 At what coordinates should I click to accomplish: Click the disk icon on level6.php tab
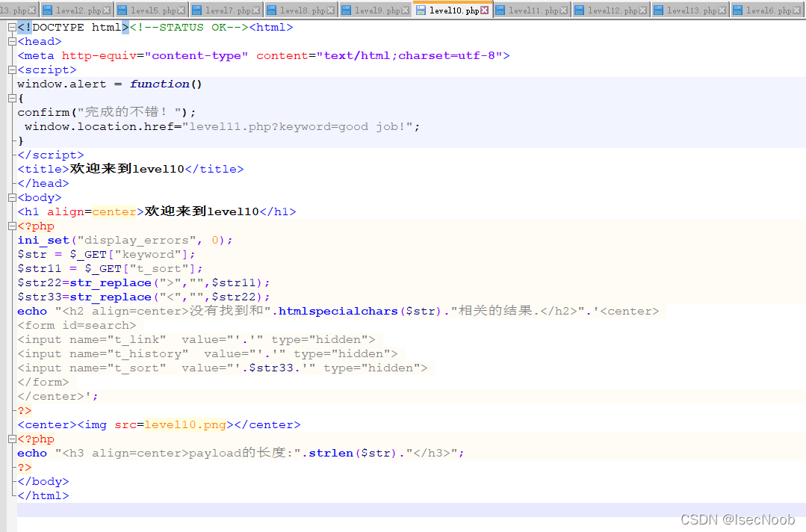coord(737,10)
